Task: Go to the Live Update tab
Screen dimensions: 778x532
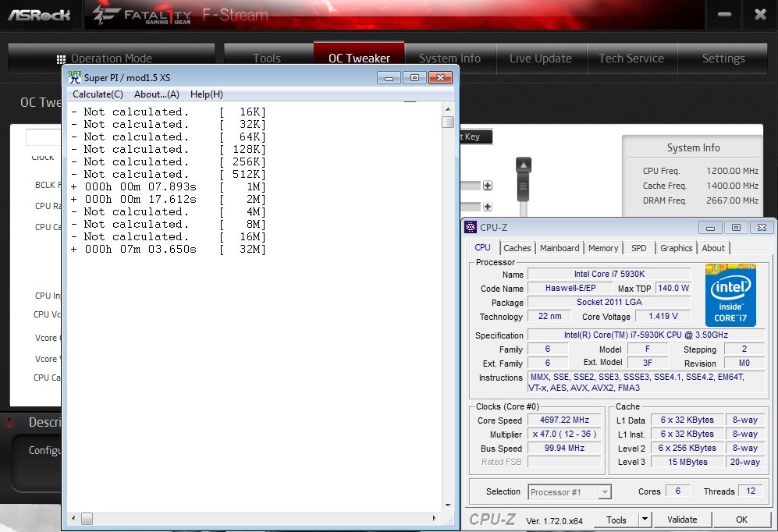Action: coord(541,59)
